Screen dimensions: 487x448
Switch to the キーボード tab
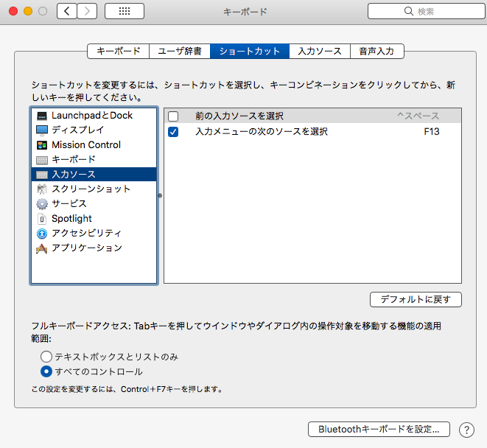click(x=119, y=52)
